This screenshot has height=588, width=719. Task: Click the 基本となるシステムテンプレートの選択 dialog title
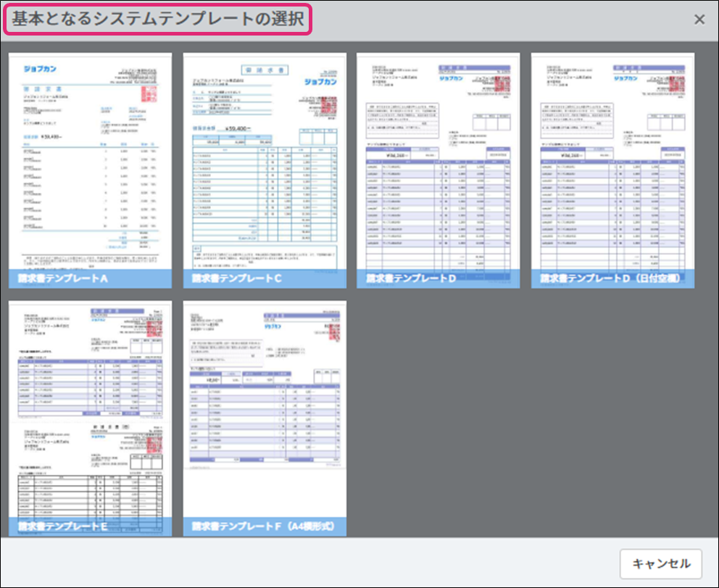(158, 20)
